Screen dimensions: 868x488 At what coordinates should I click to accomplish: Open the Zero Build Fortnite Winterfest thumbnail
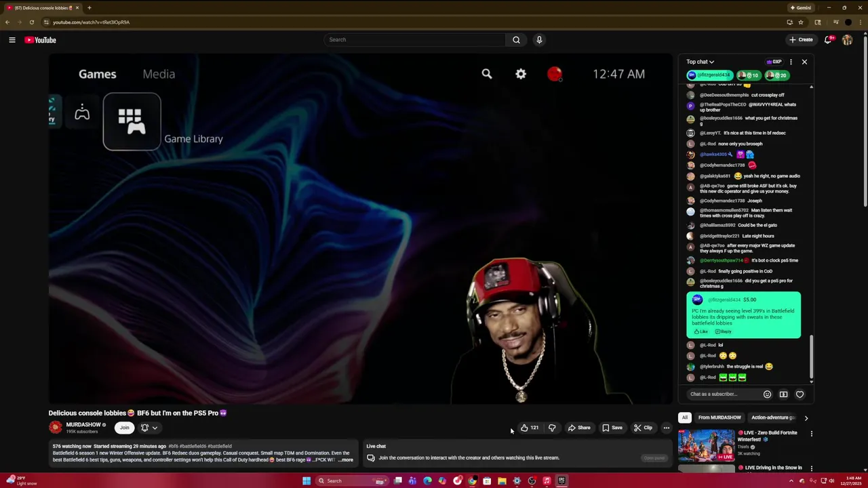(706, 445)
